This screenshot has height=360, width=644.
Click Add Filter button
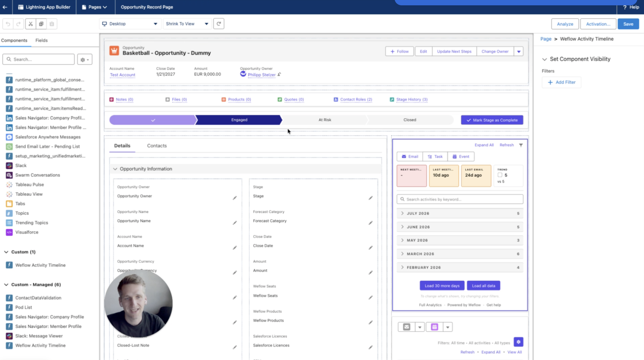coord(561,82)
